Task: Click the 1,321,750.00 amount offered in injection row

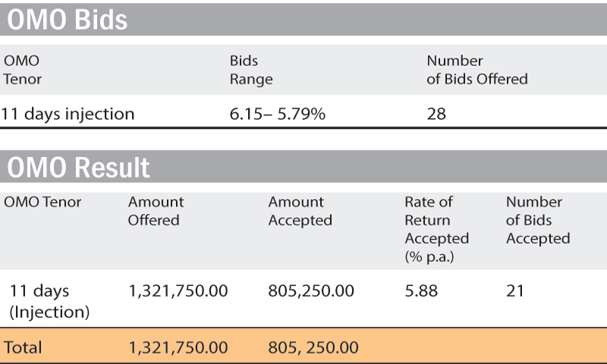Action: pos(178,291)
